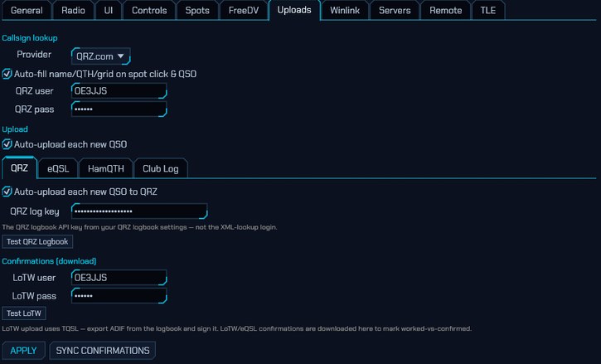Viewport: 601px width, 364px height.
Task: Open the Provider dropdown showing QRZ.com
Action: coord(100,56)
